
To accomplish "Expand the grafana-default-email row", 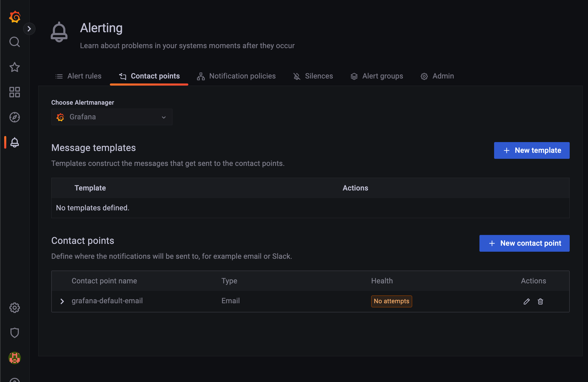I will tap(62, 301).
